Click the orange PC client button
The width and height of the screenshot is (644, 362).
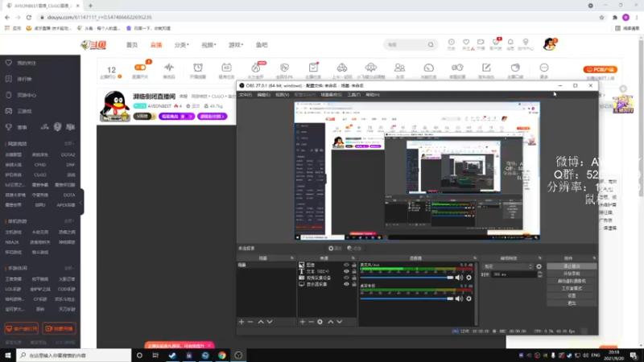click(x=600, y=69)
